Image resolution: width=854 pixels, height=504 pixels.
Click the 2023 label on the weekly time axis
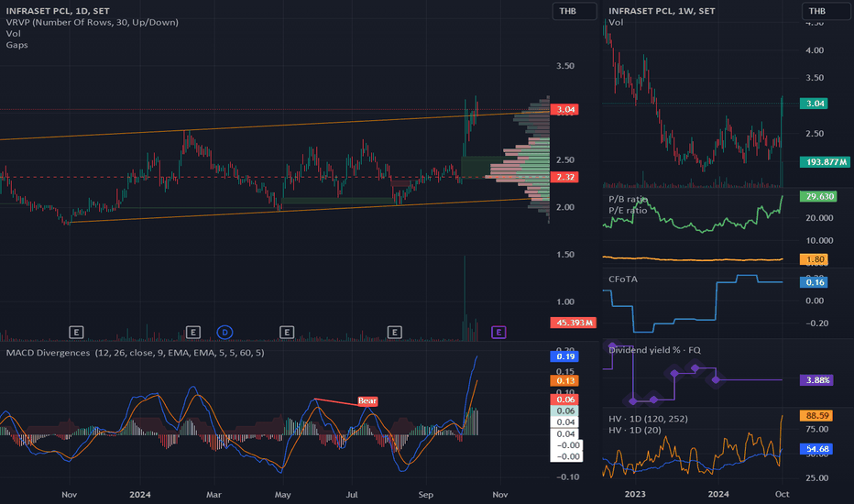tap(635, 494)
